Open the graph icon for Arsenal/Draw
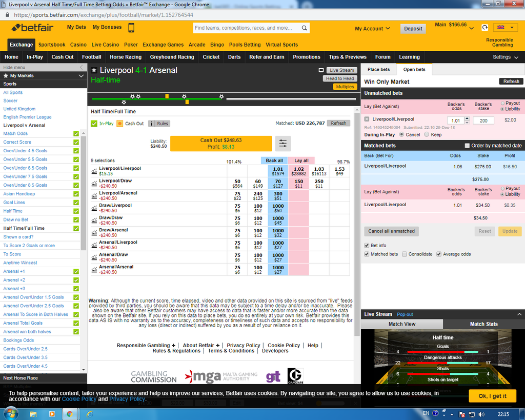The width and height of the screenshot is (525, 420). tap(94, 257)
